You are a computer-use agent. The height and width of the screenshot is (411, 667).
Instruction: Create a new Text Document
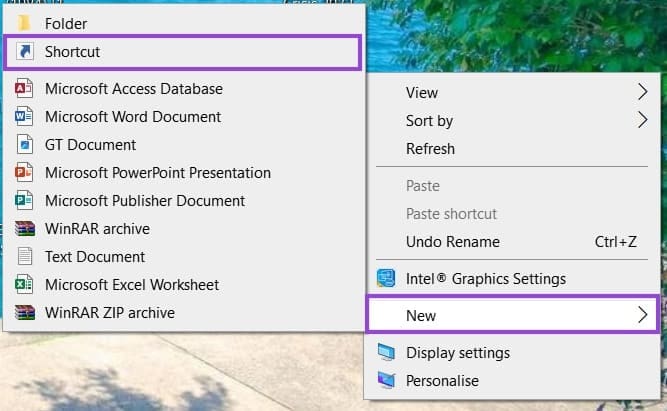point(95,257)
